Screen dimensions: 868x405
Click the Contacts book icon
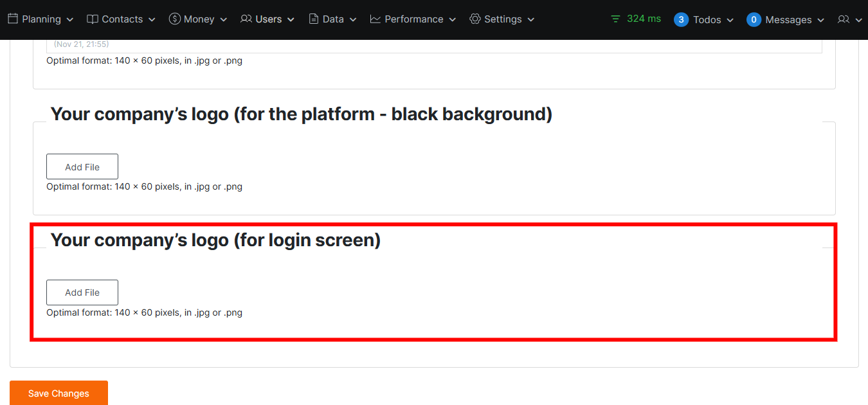tap(93, 19)
